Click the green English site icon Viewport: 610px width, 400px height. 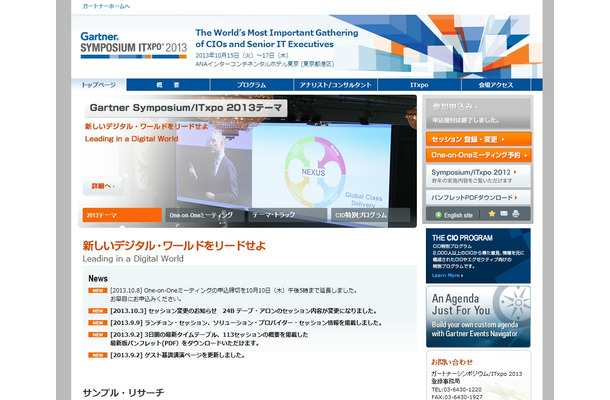[x=438, y=215]
